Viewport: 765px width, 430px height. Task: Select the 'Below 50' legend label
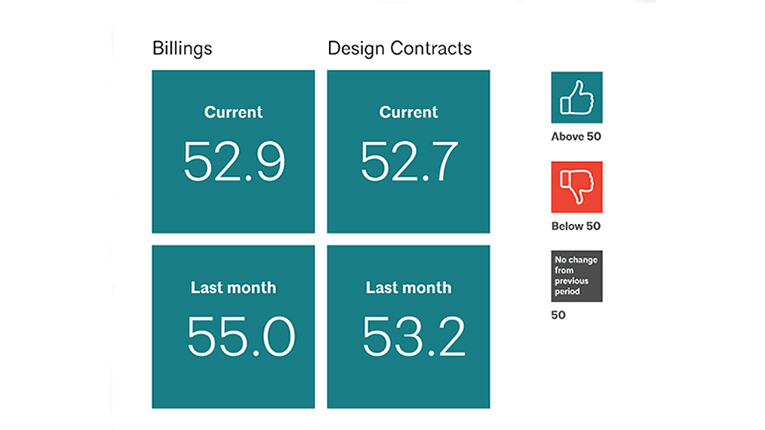click(576, 226)
